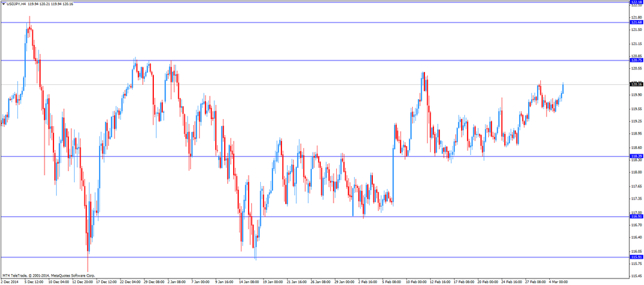Screen dimensions: 644x285
Task: Click the current price label 120.16
Action: click(x=636, y=84)
